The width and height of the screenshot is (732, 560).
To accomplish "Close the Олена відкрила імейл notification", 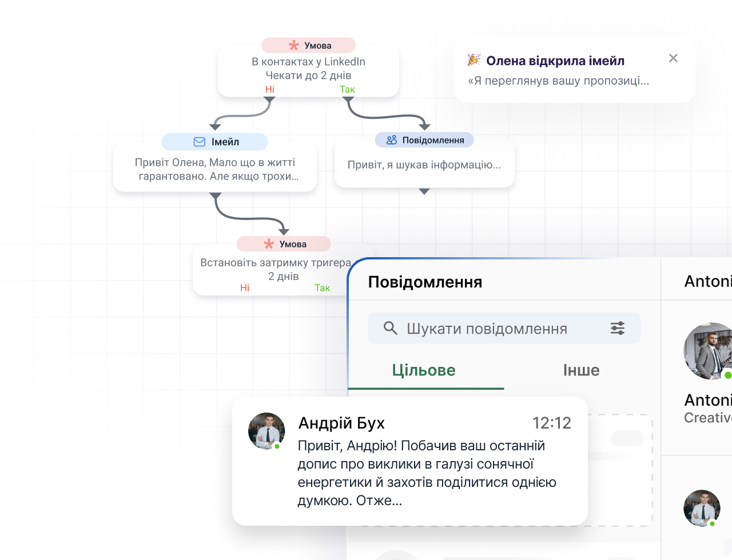I will pyautogui.click(x=673, y=58).
